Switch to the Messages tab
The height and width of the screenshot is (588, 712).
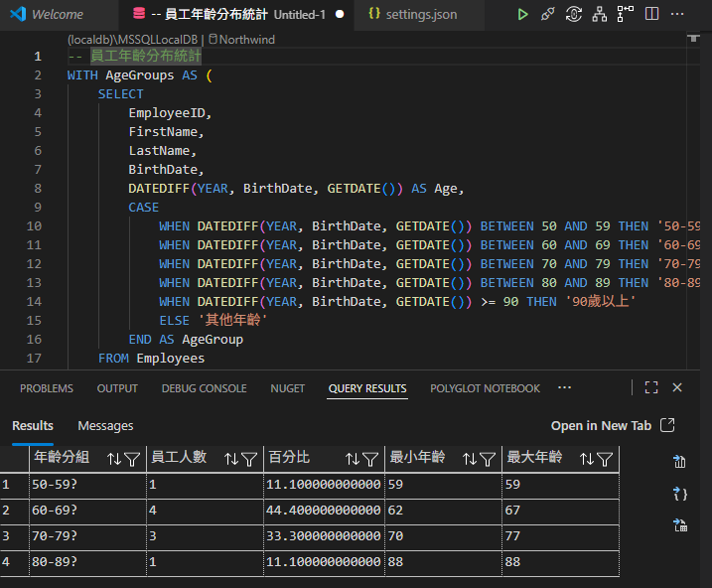tap(105, 425)
